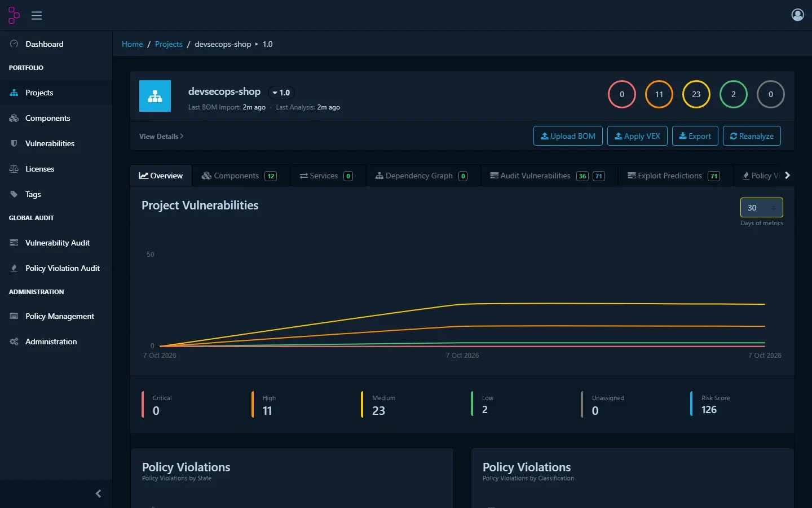Open Components in the sidebar

click(56, 118)
